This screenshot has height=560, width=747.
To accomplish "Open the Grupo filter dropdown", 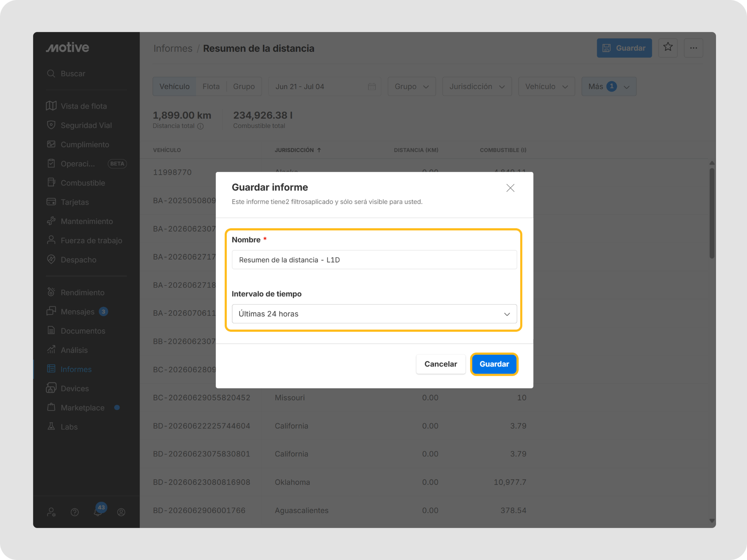I will click(411, 86).
